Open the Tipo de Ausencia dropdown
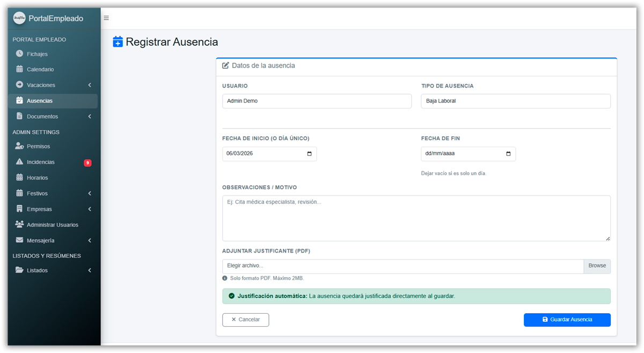Viewport: 644px width, 353px height. [515, 101]
